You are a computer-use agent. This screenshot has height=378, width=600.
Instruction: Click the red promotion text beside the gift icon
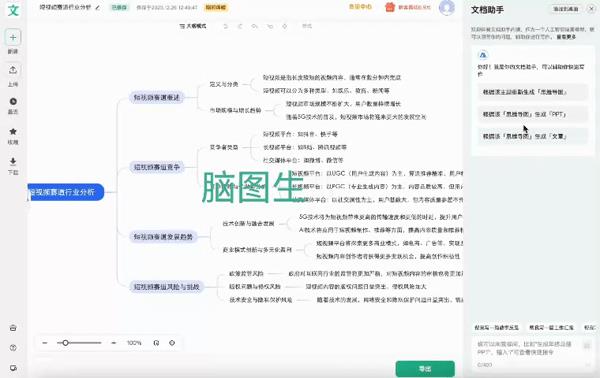click(x=414, y=7)
